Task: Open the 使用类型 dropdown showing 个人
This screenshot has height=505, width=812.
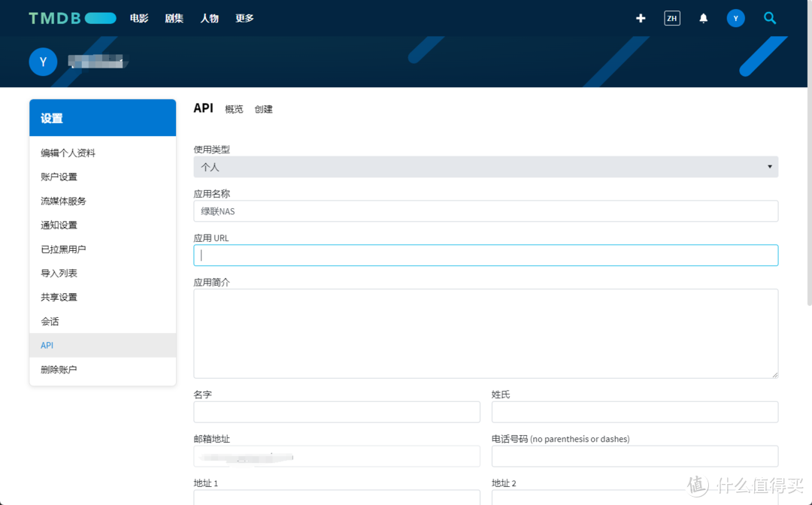Action: point(485,166)
